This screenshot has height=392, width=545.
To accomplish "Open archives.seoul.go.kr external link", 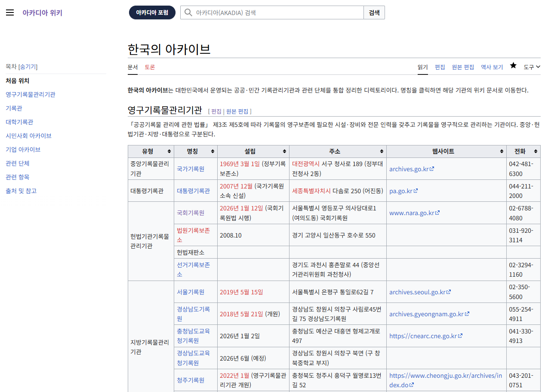I will tap(420, 292).
